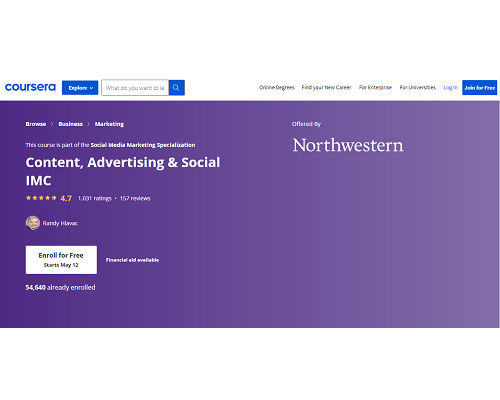Click Join for Free button
The height and width of the screenshot is (400, 500).
click(x=479, y=87)
